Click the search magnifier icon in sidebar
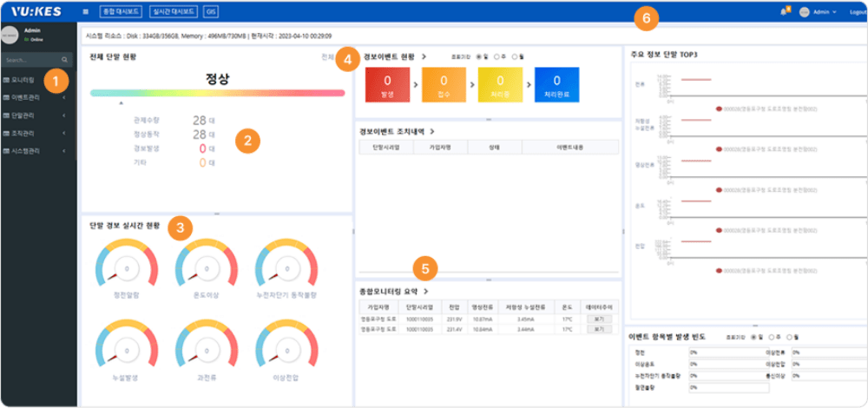Viewport: 868px width, 408px height. [x=66, y=61]
